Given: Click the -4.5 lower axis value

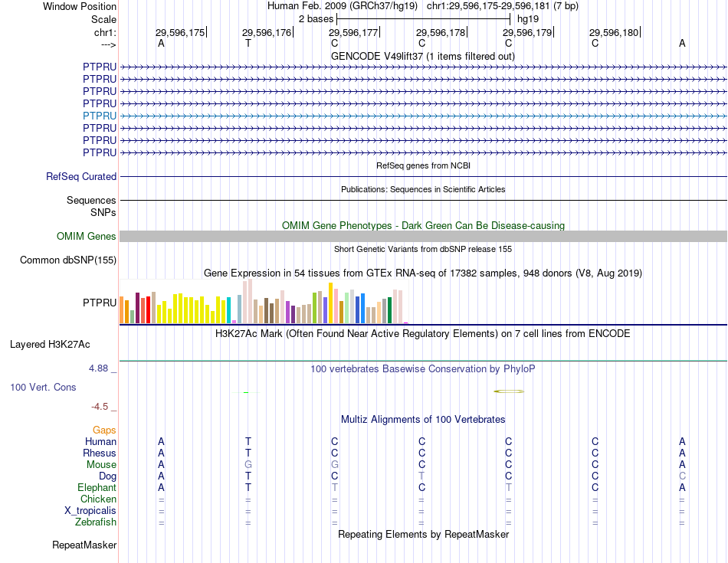Looking at the screenshot, I should click(100, 407).
